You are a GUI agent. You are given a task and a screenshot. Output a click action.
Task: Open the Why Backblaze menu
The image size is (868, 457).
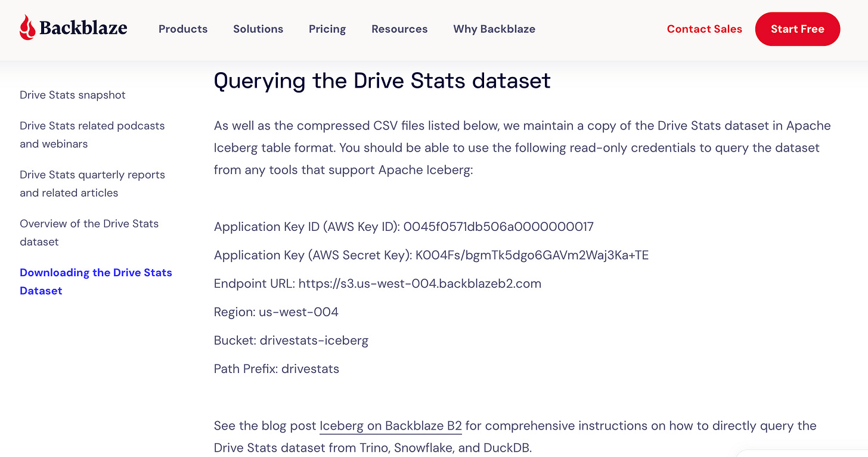(494, 29)
